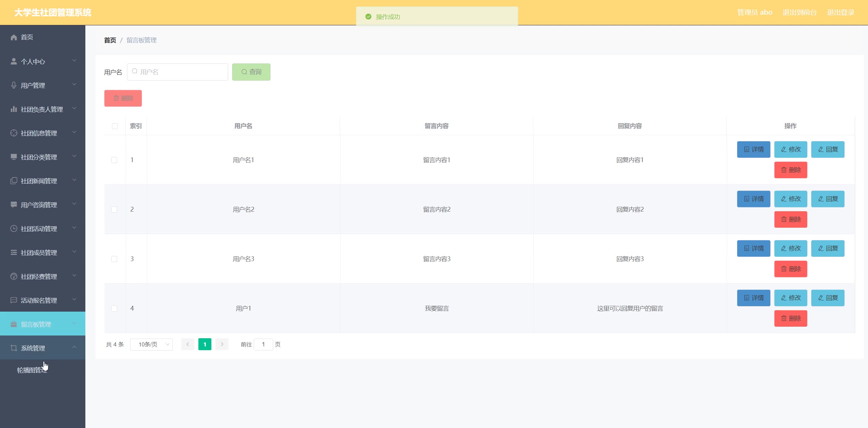Click the green 查询 search button
868x428 pixels.
(251, 72)
